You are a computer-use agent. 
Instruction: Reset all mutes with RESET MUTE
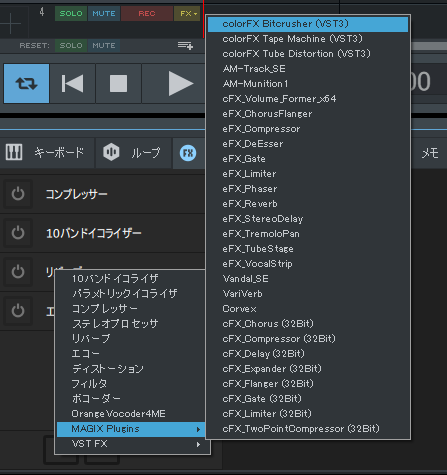[x=104, y=45]
